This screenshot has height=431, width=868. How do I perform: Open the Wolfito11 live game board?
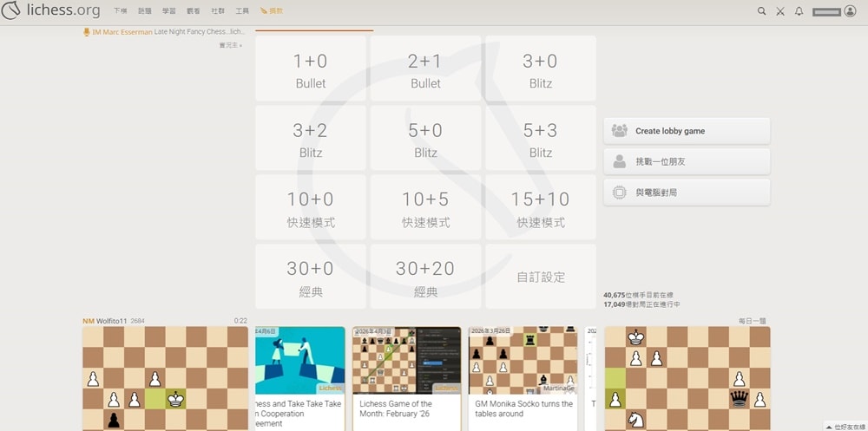click(x=165, y=378)
